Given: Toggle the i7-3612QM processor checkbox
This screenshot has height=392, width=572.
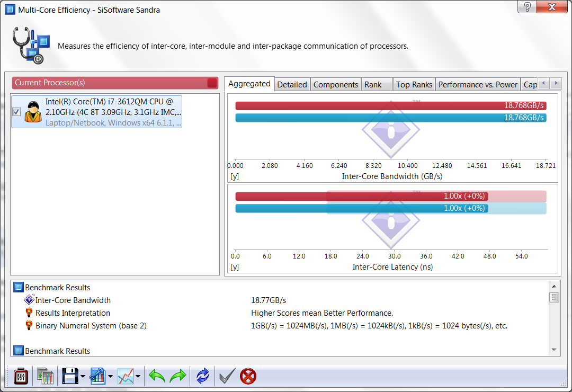Looking at the screenshot, I should click(16, 112).
